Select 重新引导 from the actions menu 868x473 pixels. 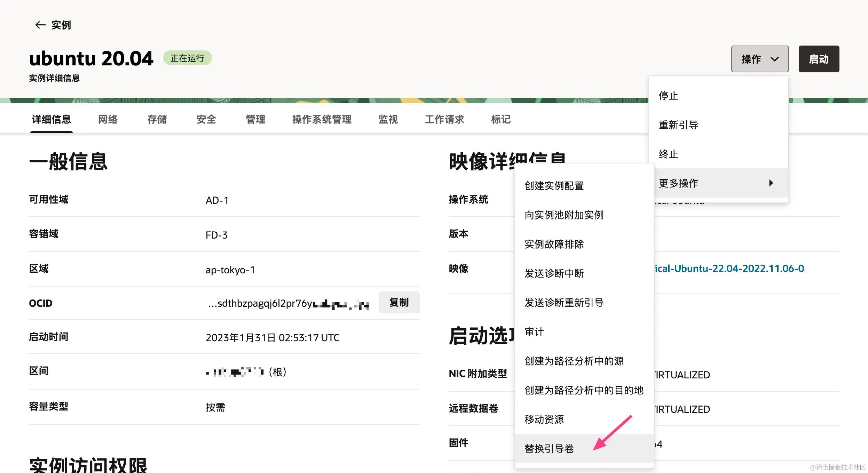pyautogui.click(x=678, y=125)
